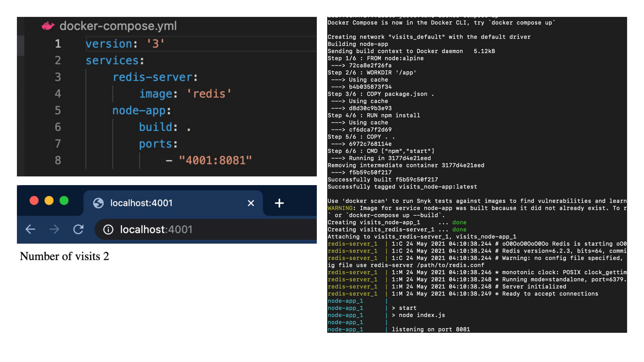Click the "redis-server:" service name
644x362 pixels.
point(155,77)
